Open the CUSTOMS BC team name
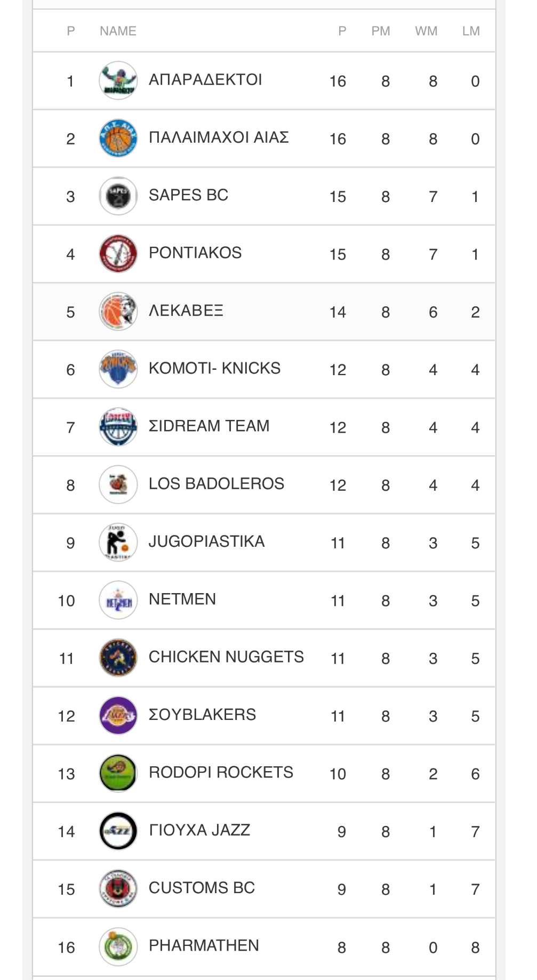The width and height of the screenshot is (537, 980). (202, 888)
